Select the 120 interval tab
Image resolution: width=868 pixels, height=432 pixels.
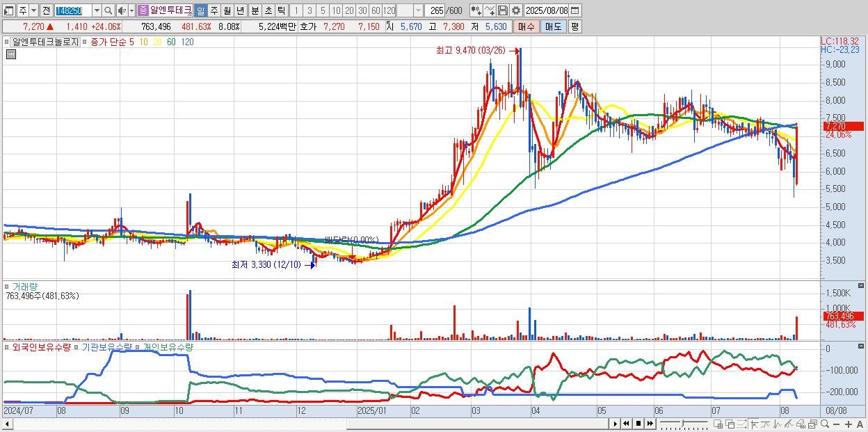pos(389,10)
